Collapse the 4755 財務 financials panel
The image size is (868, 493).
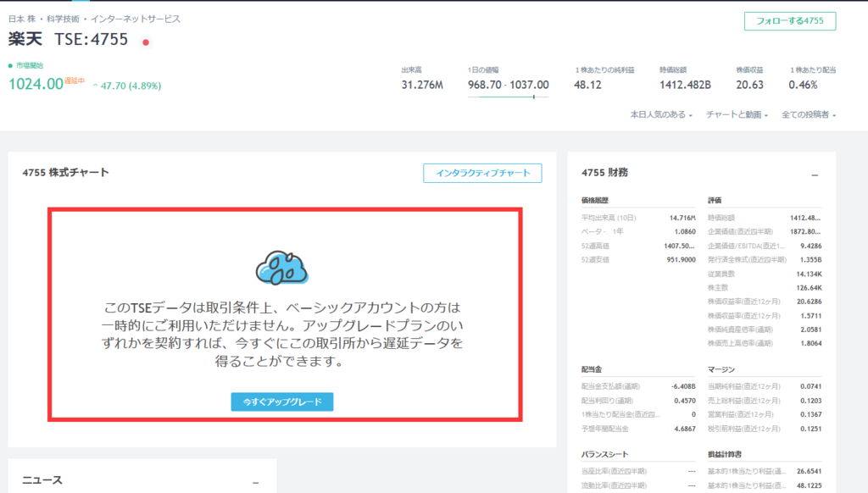coord(815,174)
